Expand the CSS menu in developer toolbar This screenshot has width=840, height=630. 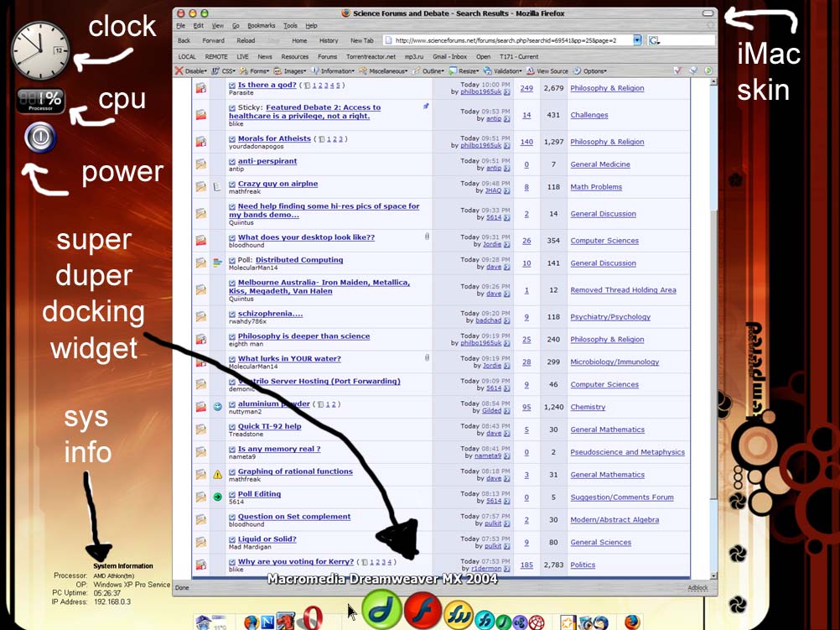click(x=227, y=71)
